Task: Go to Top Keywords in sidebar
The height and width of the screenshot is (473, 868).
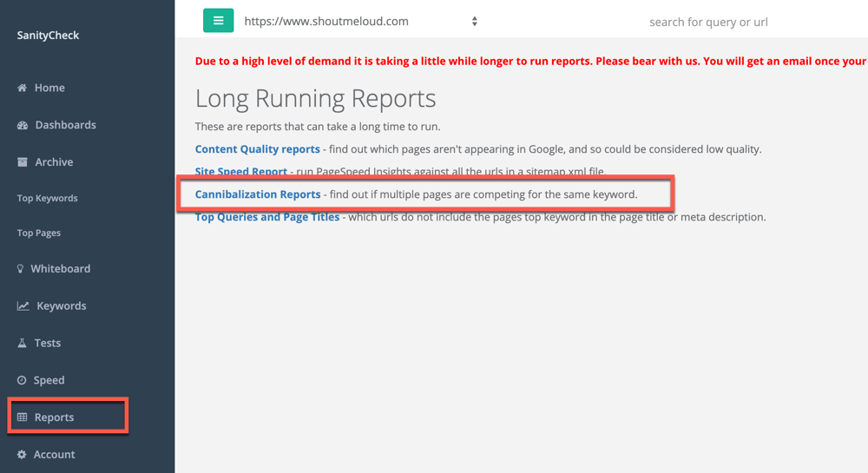Action: pos(47,198)
